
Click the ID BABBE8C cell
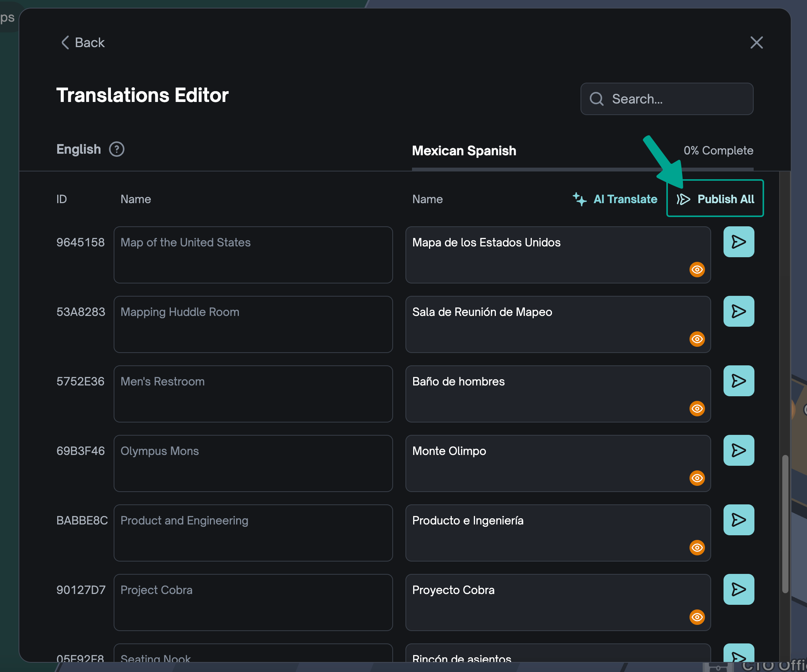82,521
